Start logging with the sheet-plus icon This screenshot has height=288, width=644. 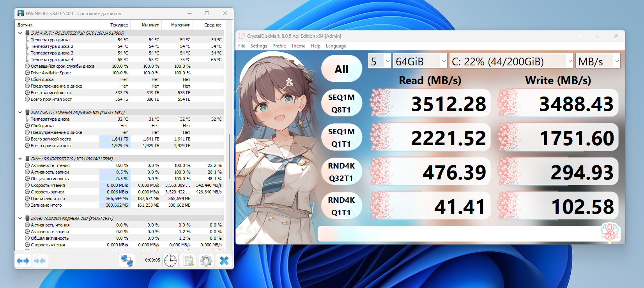tap(188, 261)
